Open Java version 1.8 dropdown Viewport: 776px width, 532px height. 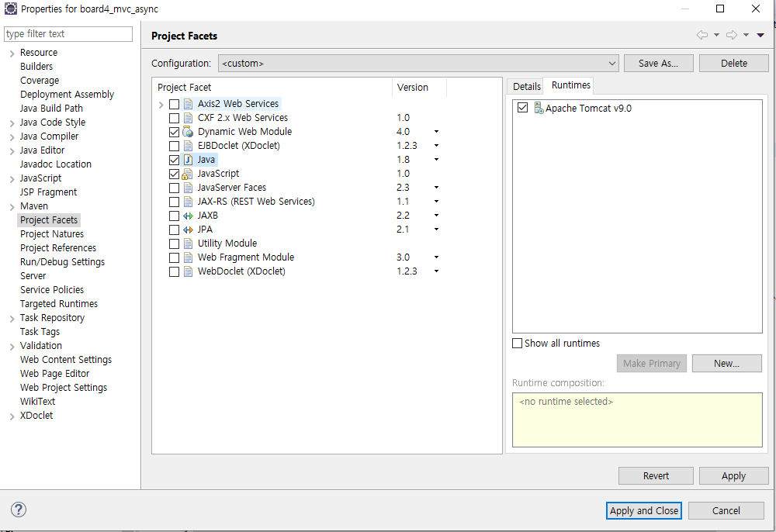pyautogui.click(x=436, y=160)
